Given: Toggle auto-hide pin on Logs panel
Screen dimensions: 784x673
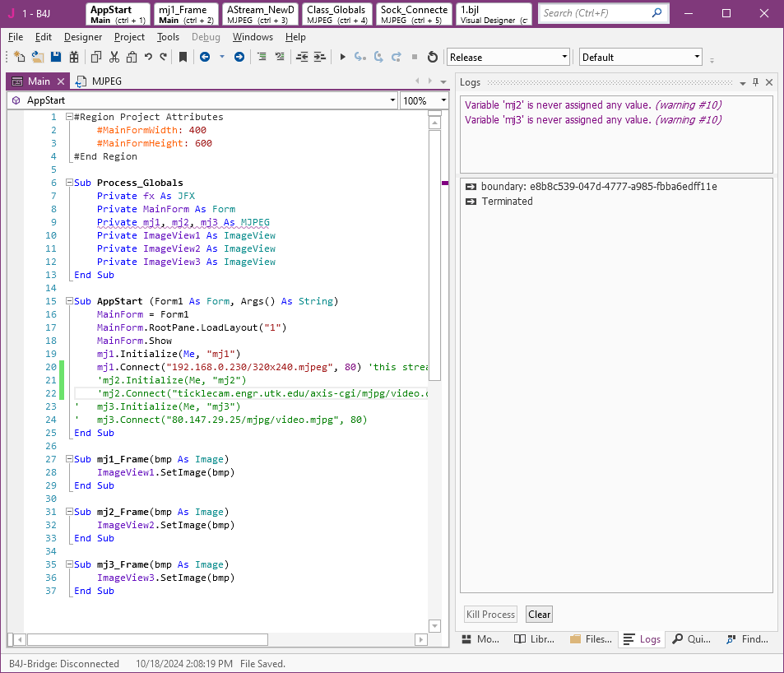Looking at the screenshot, I should (755, 82).
